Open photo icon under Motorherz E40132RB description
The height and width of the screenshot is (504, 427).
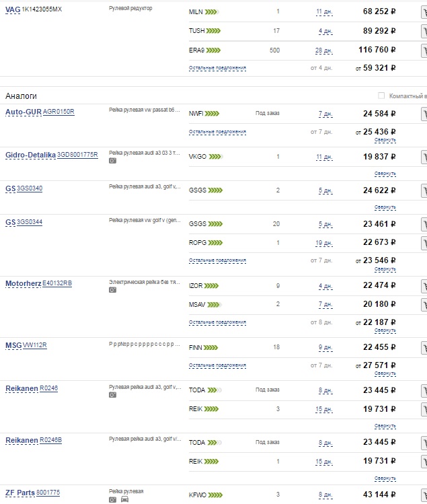(112, 290)
